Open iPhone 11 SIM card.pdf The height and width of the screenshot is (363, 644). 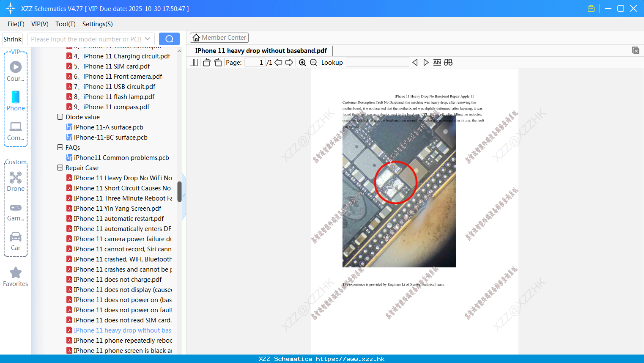(x=108, y=66)
